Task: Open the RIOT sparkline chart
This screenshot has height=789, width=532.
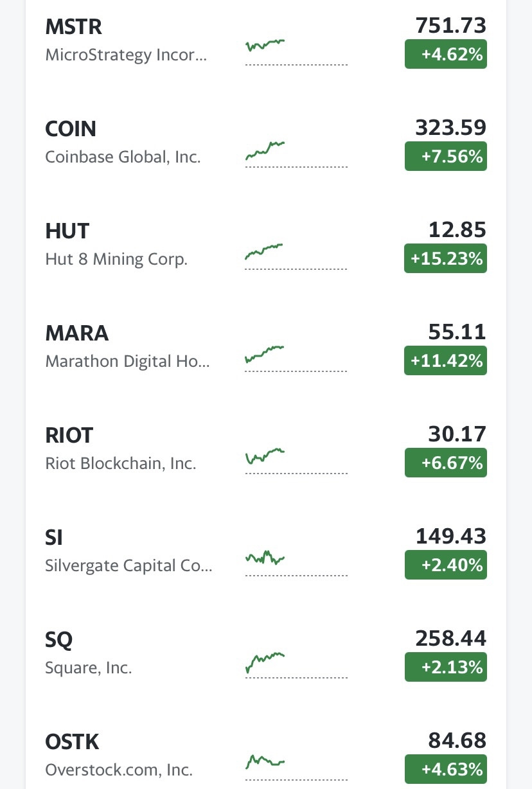Action: pyautogui.click(x=296, y=459)
